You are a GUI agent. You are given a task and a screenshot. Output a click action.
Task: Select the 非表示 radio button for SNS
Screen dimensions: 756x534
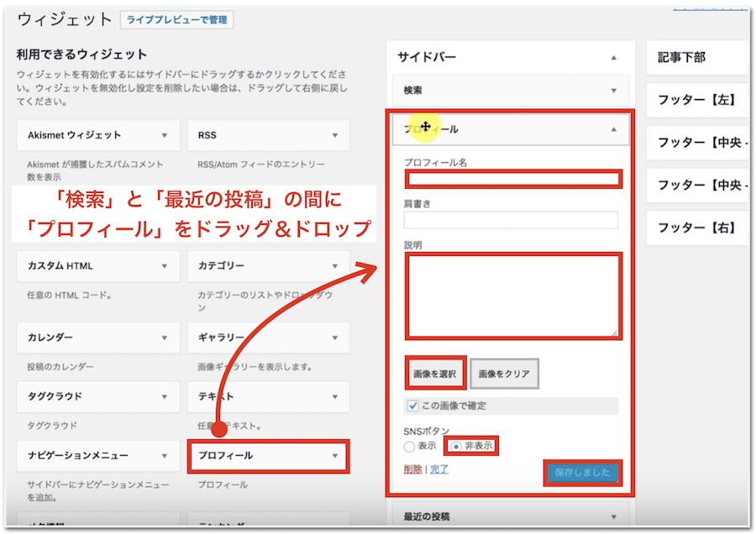(x=456, y=447)
